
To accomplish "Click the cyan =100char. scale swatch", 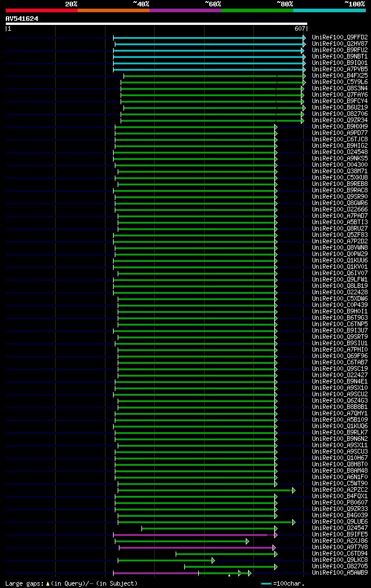I will click(266, 583).
